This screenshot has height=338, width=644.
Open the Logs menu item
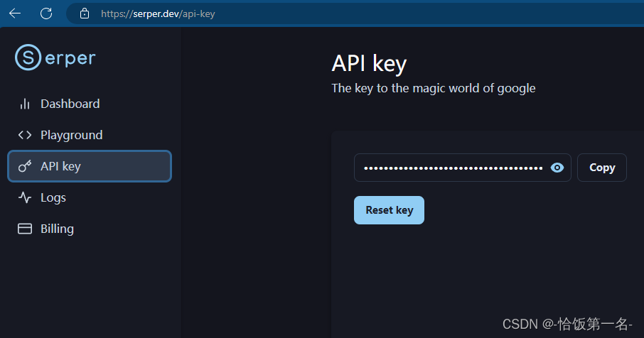coord(90,197)
